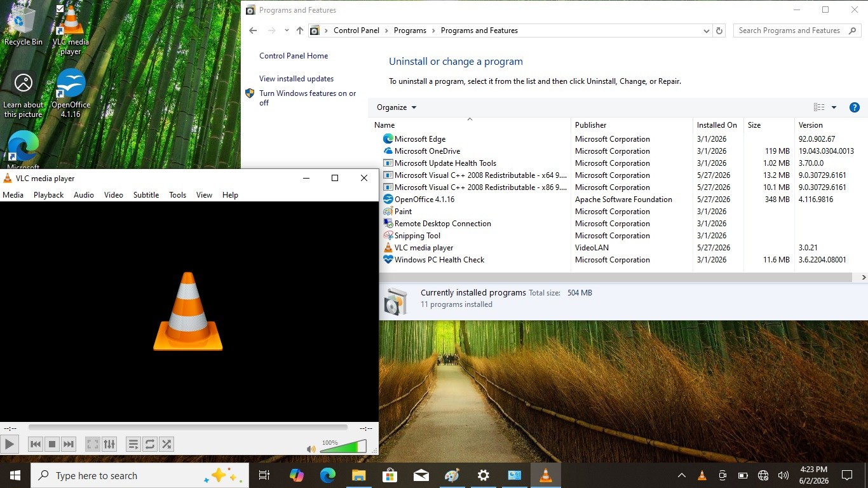Image resolution: width=868 pixels, height=488 pixels.
Task: Expand the Organize dropdown
Action: 397,107
